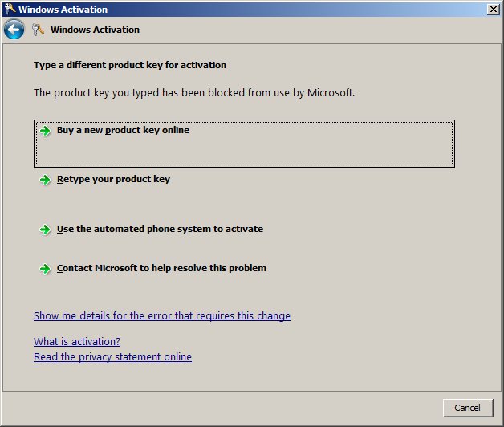Go back with the blue arrow button
This screenshot has height=427, width=504.
(14, 30)
